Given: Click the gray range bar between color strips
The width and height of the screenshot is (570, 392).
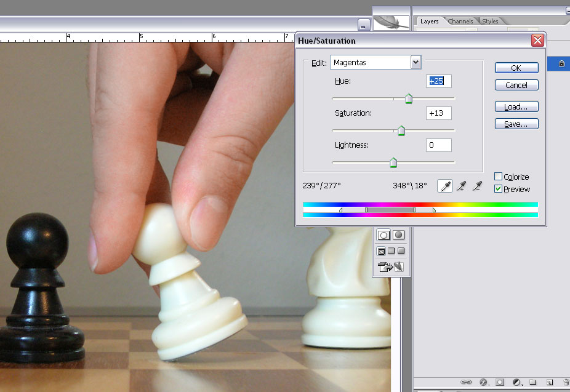Looking at the screenshot, I should point(390,210).
